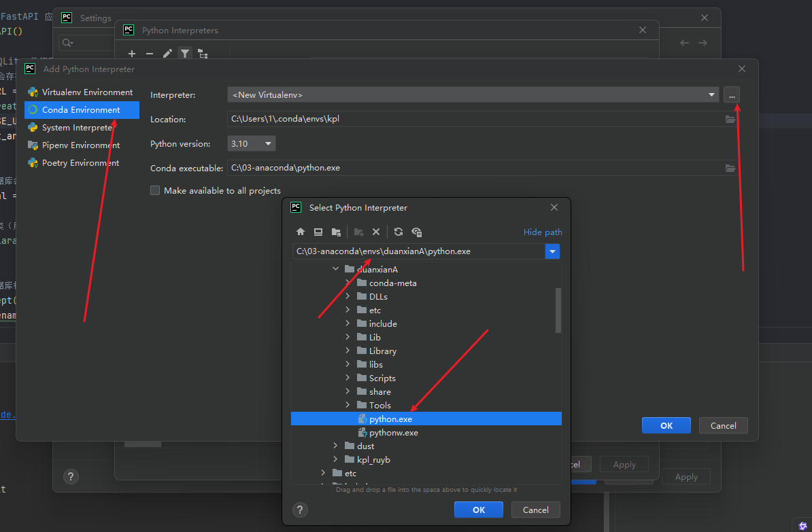Refresh the file tree

[399, 232]
